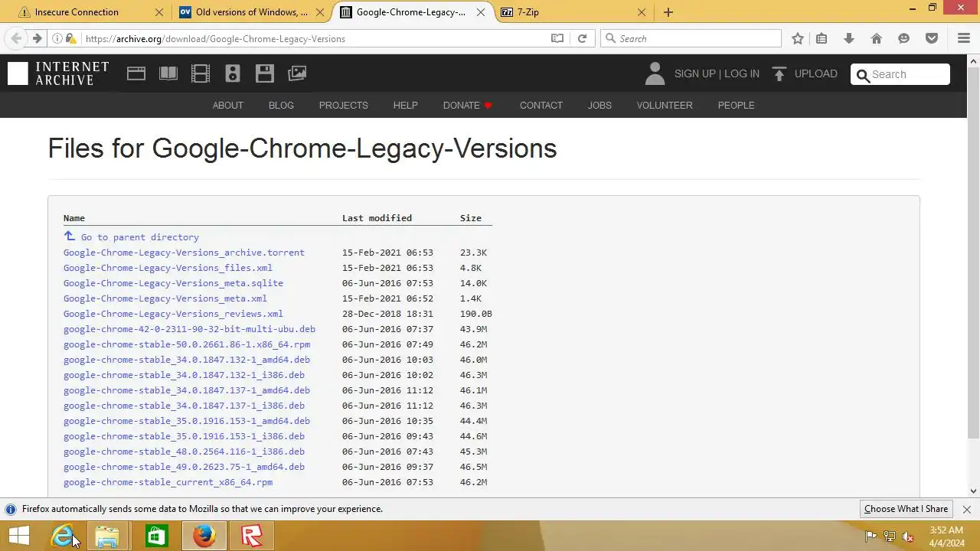Viewport: 980px width, 551px height.
Task: Bookmark this page with the star icon
Action: point(798,38)
